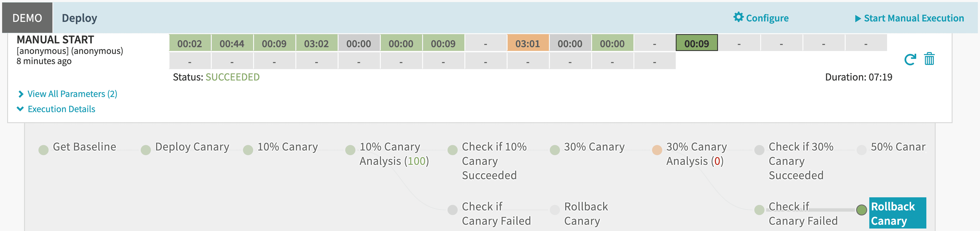Click Start Manual Execution link
980x231 pixels.
[x=913, y=18]
